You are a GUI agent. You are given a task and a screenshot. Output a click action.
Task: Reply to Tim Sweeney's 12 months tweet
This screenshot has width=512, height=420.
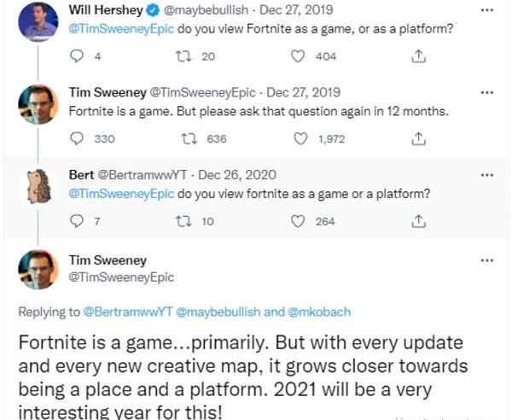point(76,139)
